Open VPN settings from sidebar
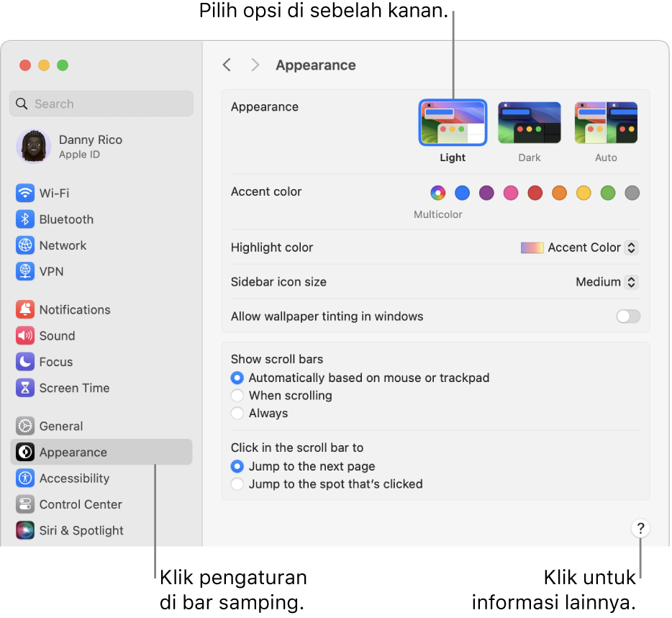The height and width of the screenshot is (618, 672). [x=54, y=271]
